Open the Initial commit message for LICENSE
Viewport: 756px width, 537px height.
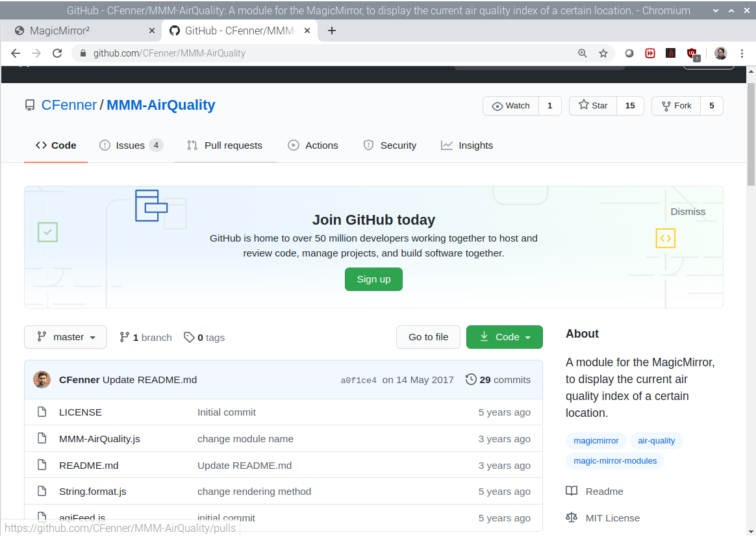point(227,412)
